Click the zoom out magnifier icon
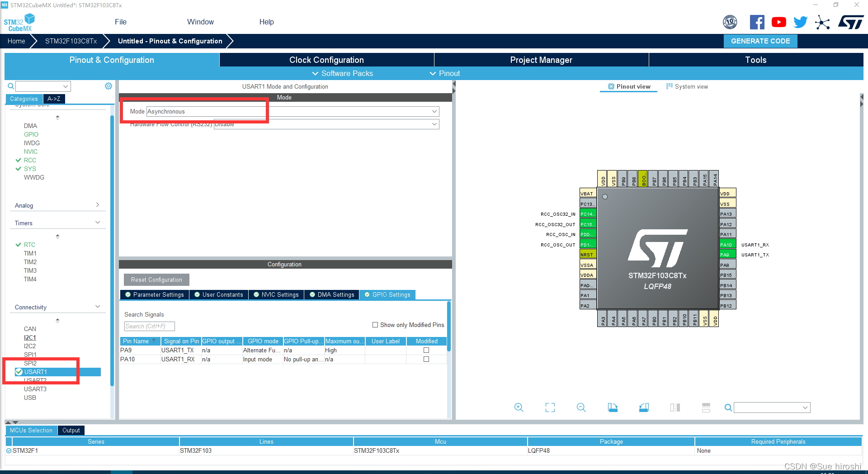Screen dimensions: 868x474 click(x=581, y=408)
